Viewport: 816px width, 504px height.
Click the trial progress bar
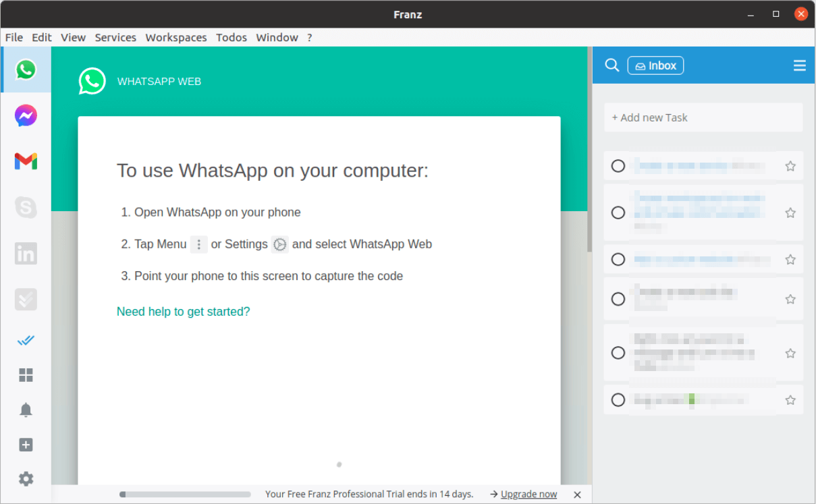click(x=185, y=495)
